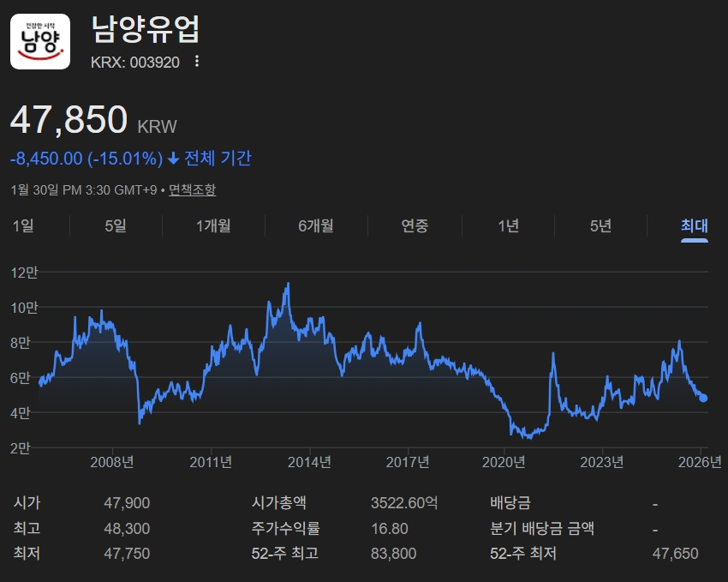Click the 2017년 x-axis label

pos(408,462)
